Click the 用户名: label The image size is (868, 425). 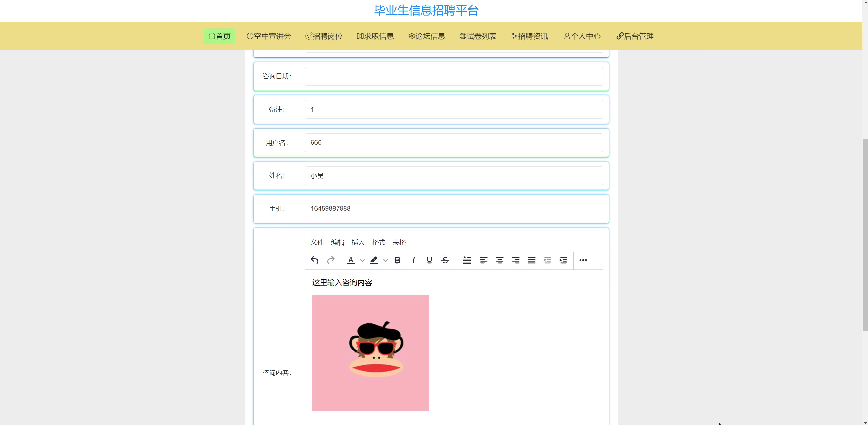point(277,143)
